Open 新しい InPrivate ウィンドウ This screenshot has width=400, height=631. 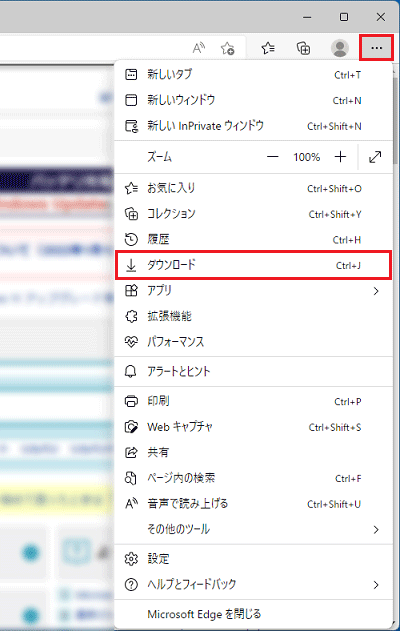click(x=254, y=126)
